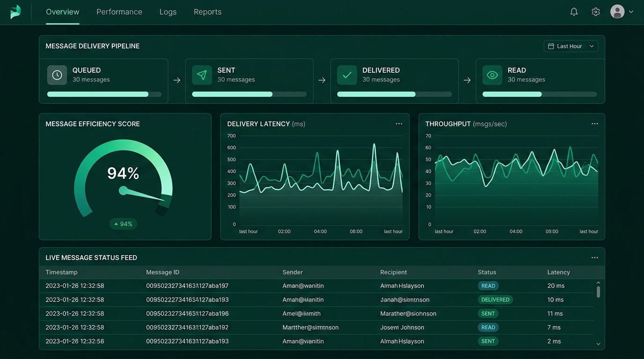Click the 94% trend badge below gauge
Viewport: 644px width, 359px height.
(x=124, y=224)
